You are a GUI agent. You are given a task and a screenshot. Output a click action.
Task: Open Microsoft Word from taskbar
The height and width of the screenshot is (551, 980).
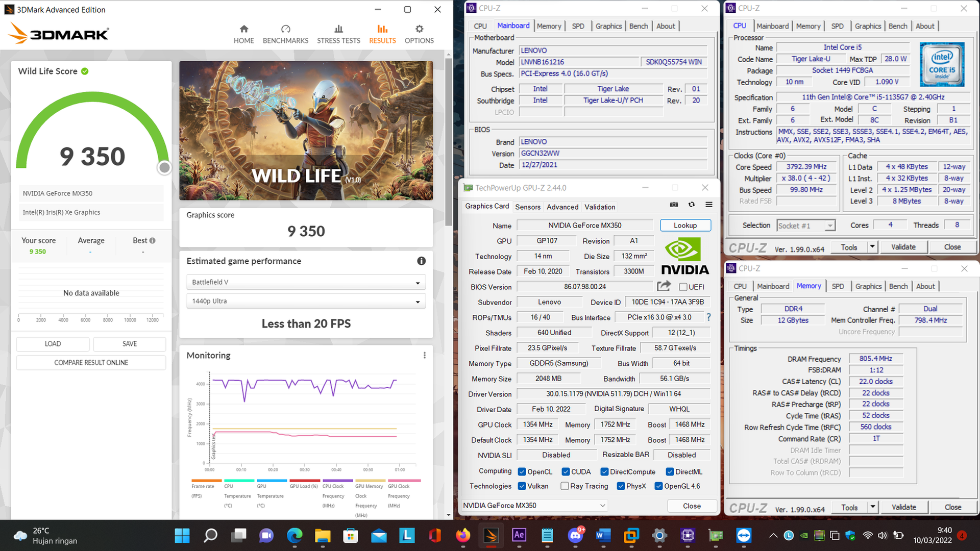[x=603, y=535]
